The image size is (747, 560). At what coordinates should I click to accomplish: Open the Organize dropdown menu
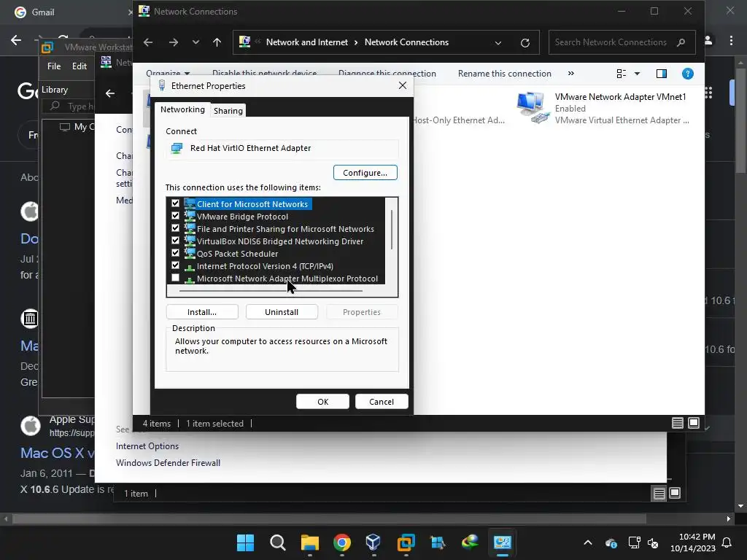coord(169,74)
